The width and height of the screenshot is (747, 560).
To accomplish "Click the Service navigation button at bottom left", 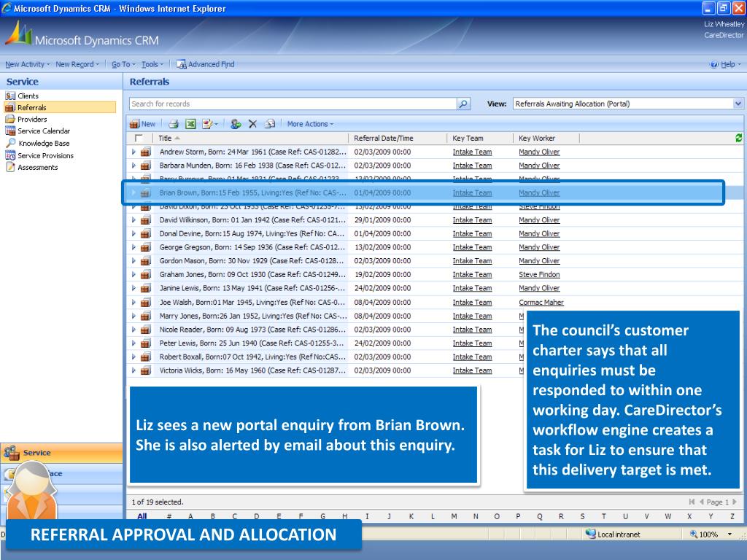I will pyautogui.click(x=61, y=453).
